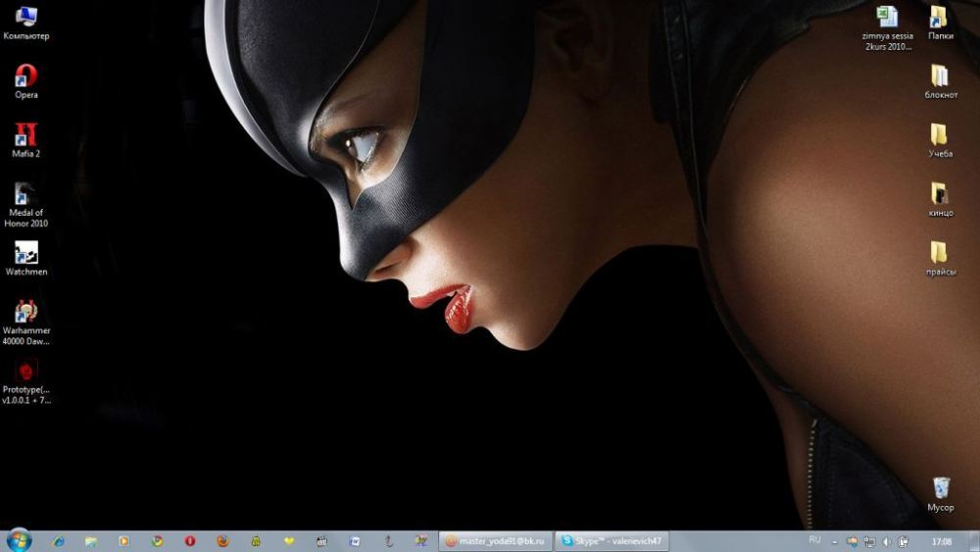
Task: Select the Папки shortcut icon
Action: pyautogui.click(x=940, y=24)
